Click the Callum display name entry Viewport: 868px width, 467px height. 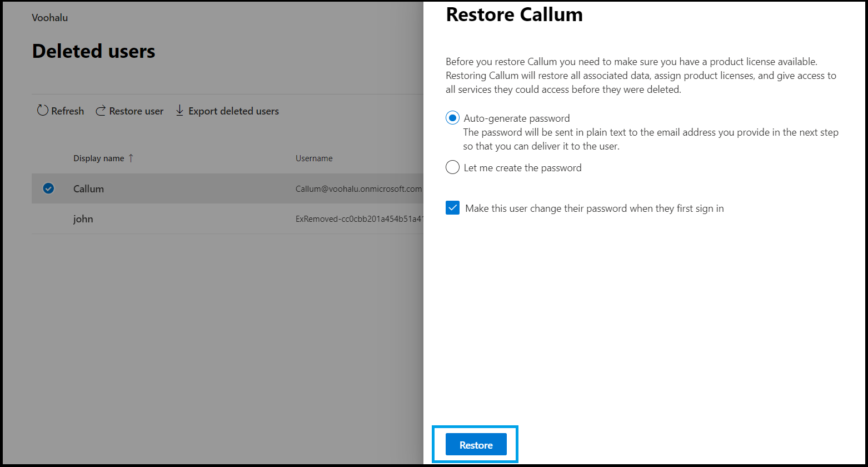click(88, 188)
